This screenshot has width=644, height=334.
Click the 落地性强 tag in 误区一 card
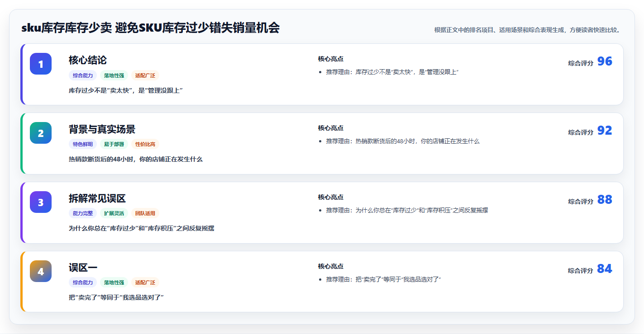114,282
